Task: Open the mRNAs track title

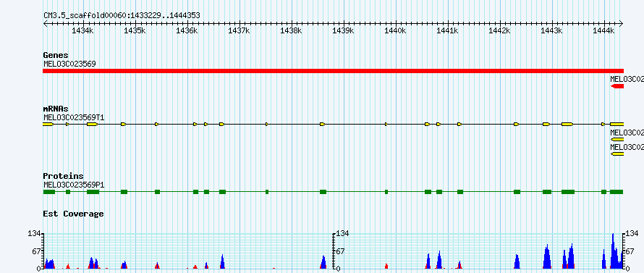Action: pyautogui.click(x=56, y=109)
